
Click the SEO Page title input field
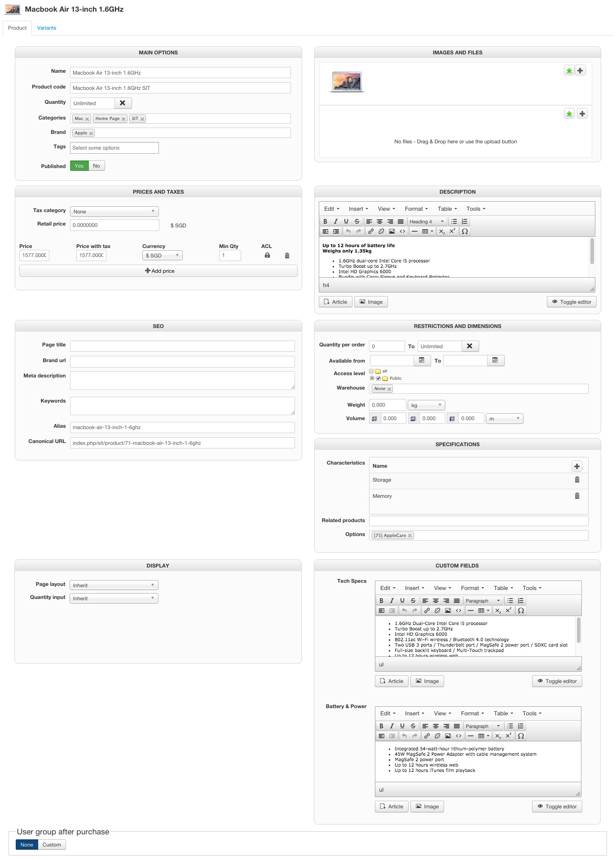click(182, 346)
